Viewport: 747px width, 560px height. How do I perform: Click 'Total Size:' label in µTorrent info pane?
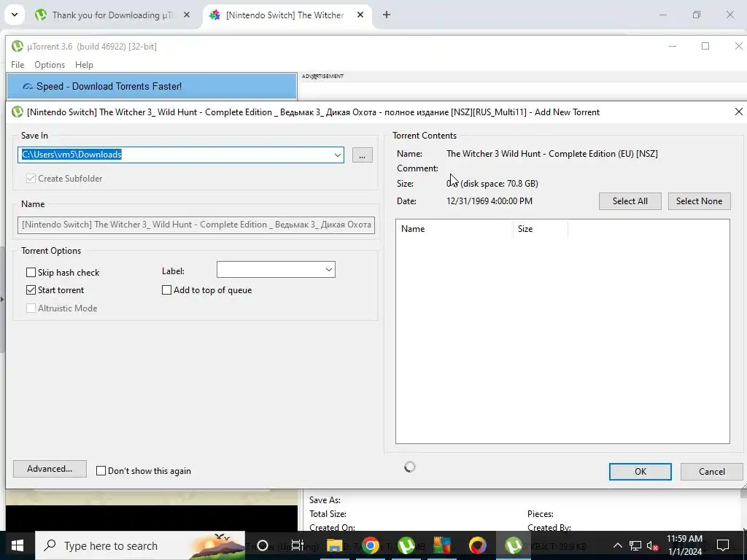pos(328,514)
